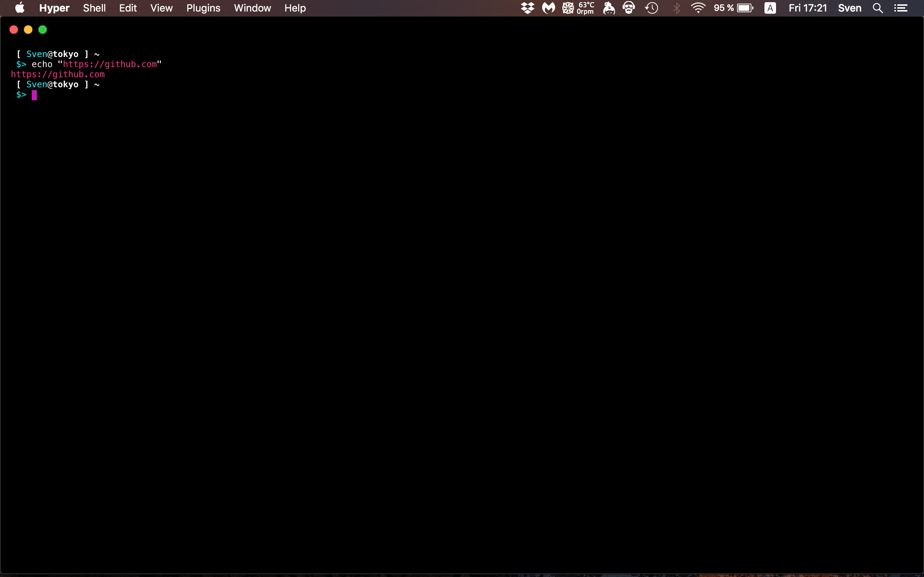Open the Shell menu
Screen dimensions: 924x577
click(x=94, y=8)
